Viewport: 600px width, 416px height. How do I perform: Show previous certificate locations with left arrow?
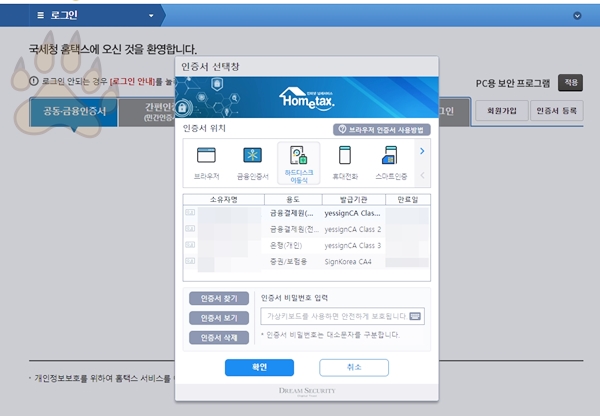coord(422,175)
